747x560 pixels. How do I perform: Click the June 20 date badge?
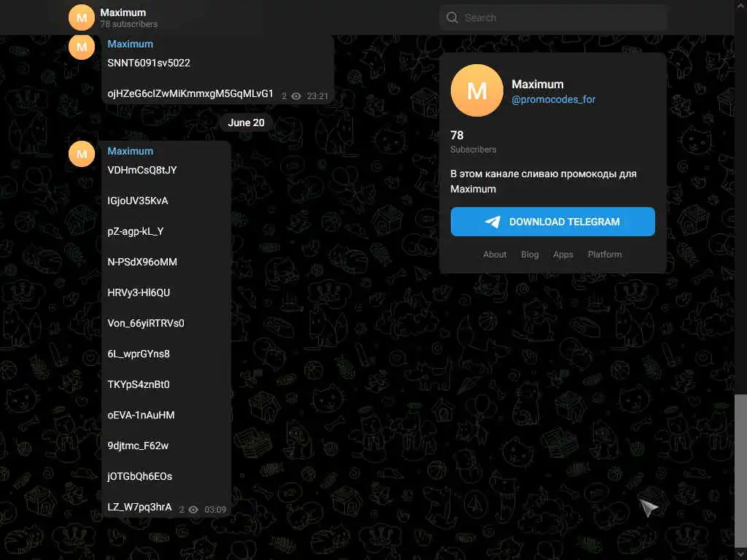(246, 122)
